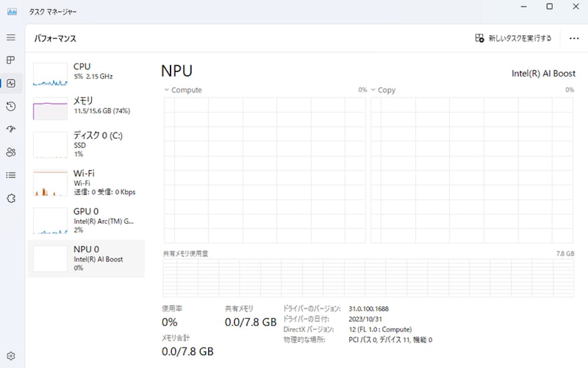This screenshot has width=588, height=368.
Task: Click the PCI バス 0 location value
Action: tap(390, 340)
